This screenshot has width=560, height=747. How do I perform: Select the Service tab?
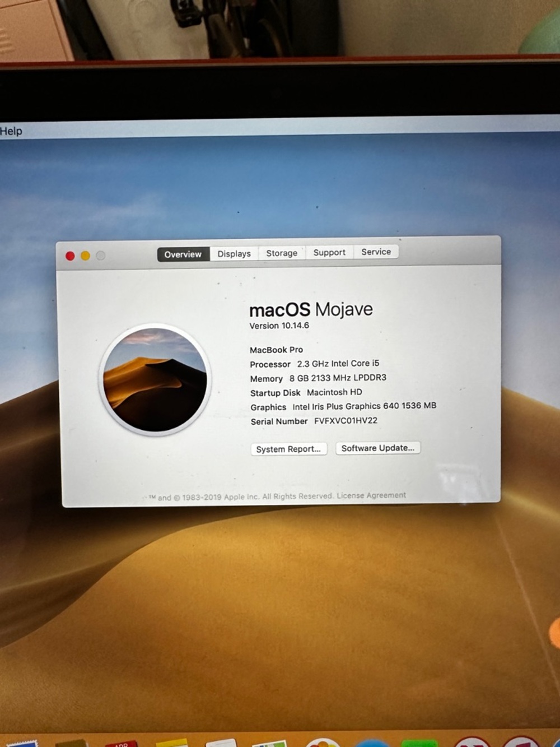(x=376, y=252)
